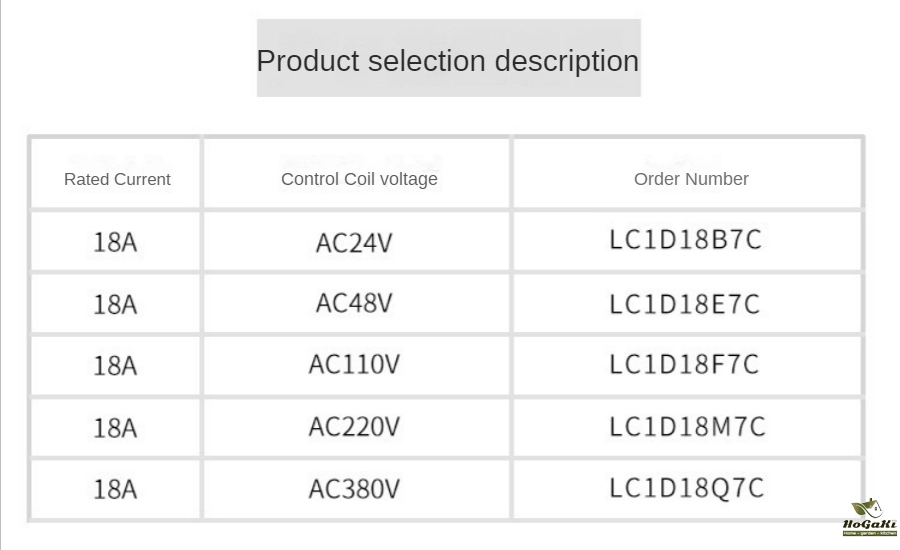Select the AC24V coil voltage cell

pyautogui.click(x=354, y=243)
